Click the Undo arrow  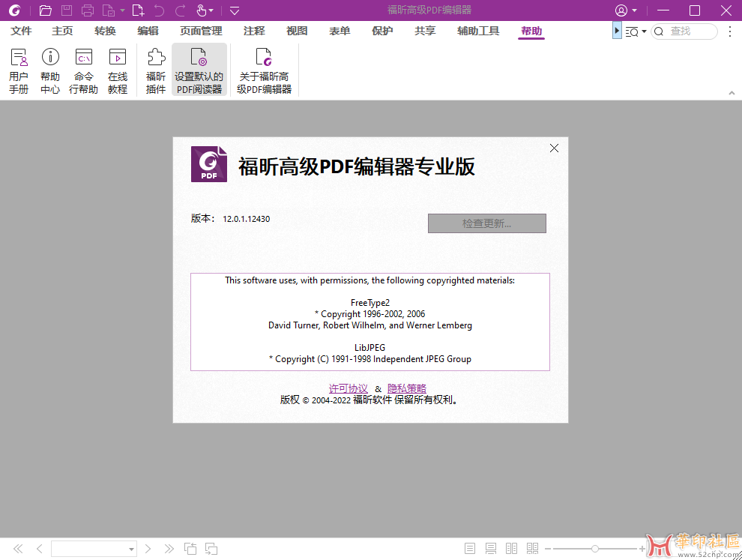tap(159, 10)
